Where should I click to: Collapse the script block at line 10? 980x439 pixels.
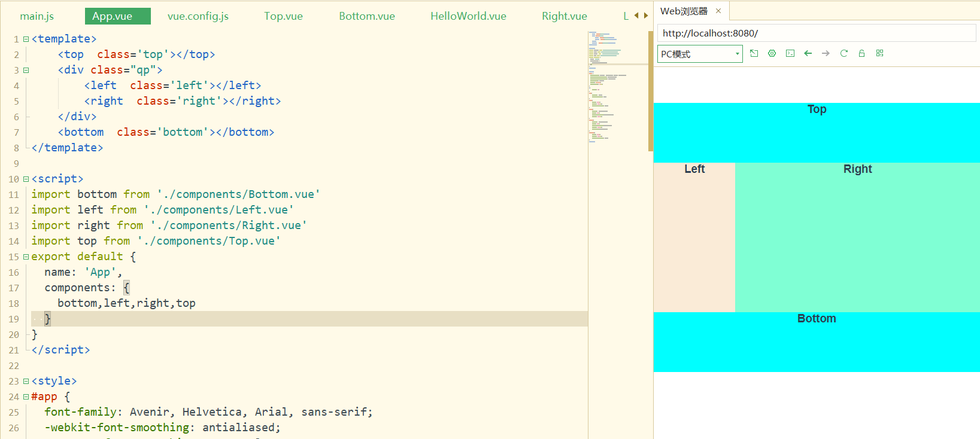(x=26, y=179)
